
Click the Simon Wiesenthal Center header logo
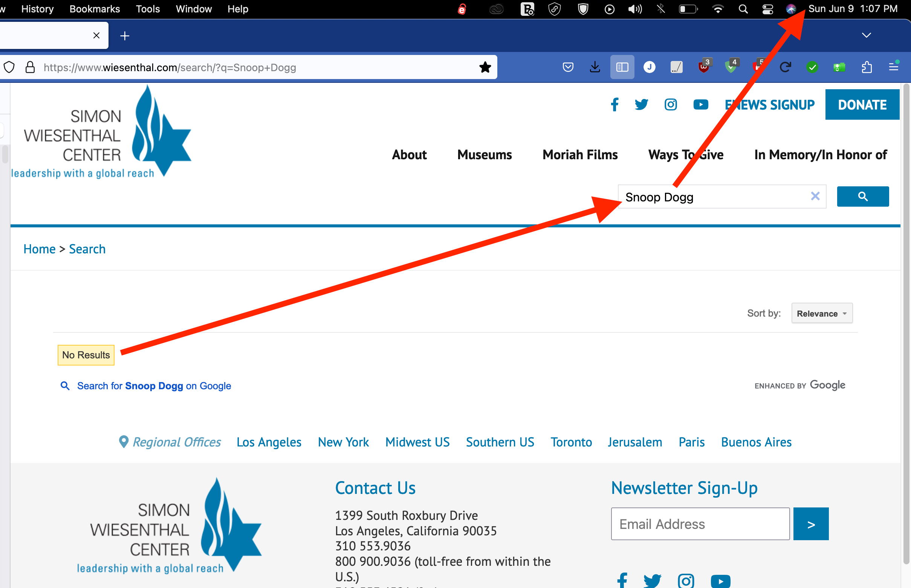coord(101,132)
